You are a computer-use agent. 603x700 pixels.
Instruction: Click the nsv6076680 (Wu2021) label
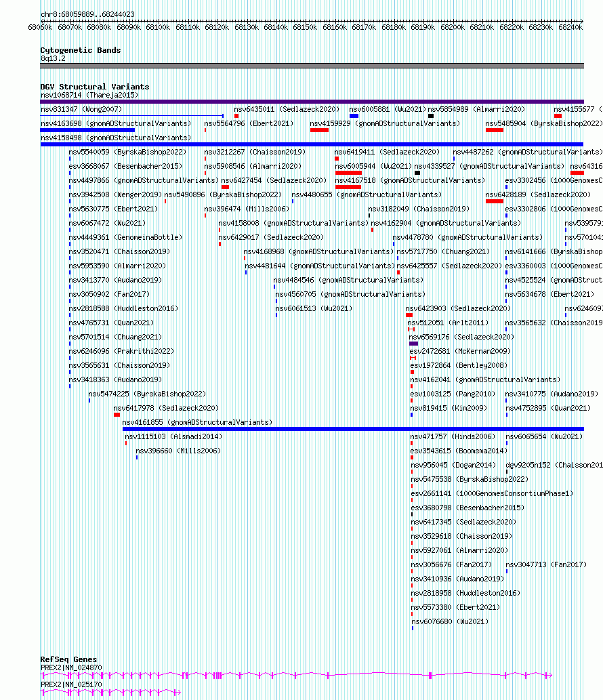[x=449, y=623]
